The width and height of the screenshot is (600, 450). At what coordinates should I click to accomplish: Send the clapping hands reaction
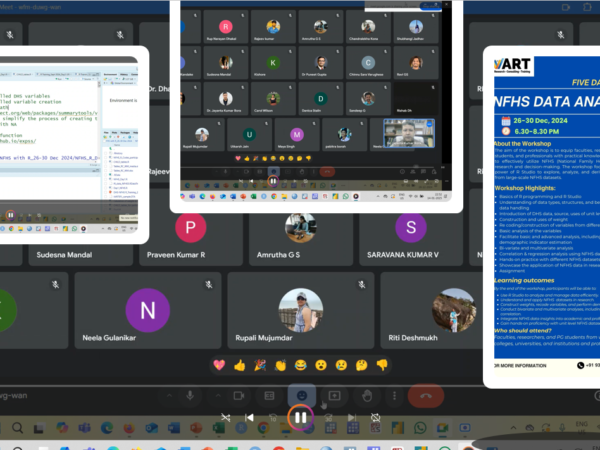pos(280,365)
